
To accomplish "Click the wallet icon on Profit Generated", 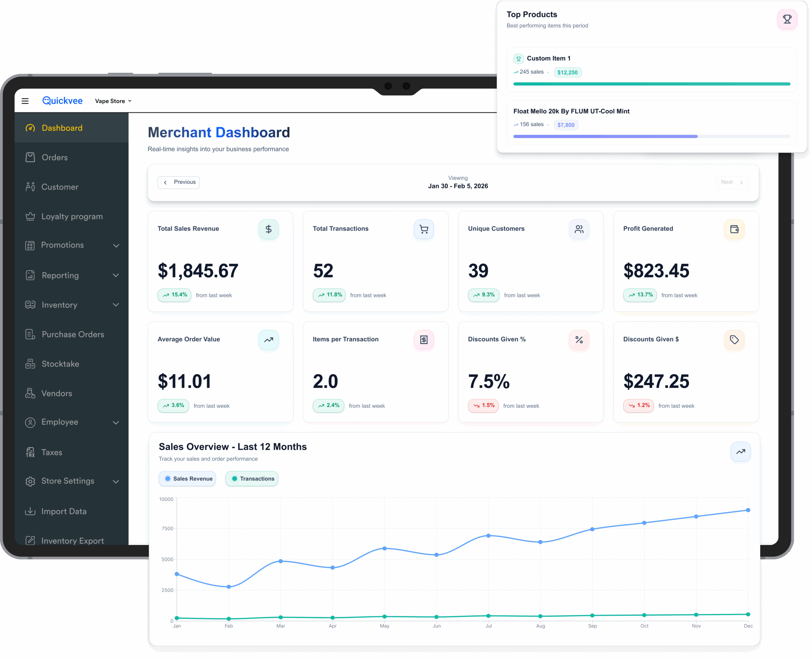I will [734, 229].
